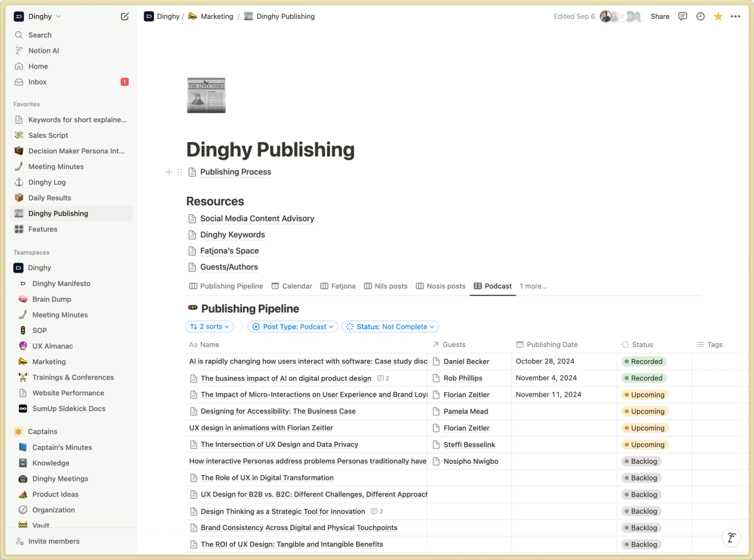Open the page options ellipsis menu
This screenshot has height=560, width=754.
(x=736, y=16)
